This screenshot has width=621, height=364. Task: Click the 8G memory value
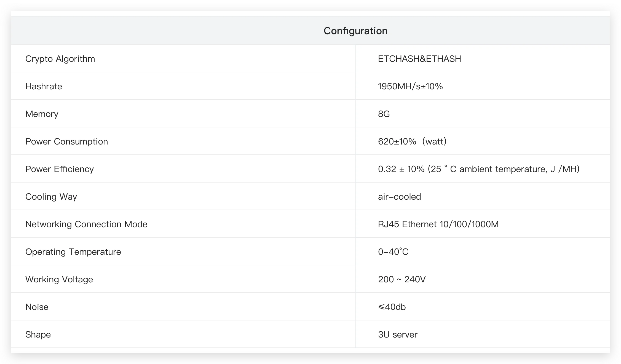pos(384,114)
